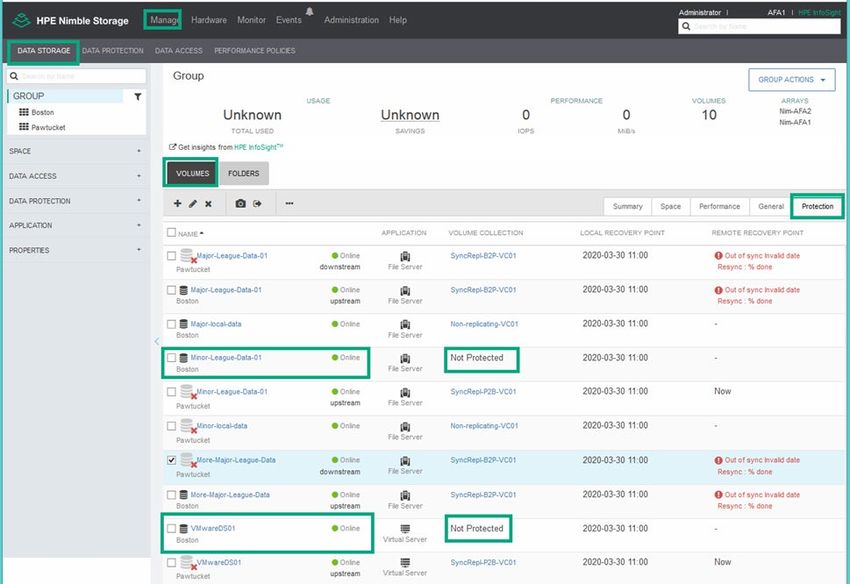This screenshot has height=584, width=850.
Task: Click the external link icon beside Get insights
Action: tap(172, 147)
